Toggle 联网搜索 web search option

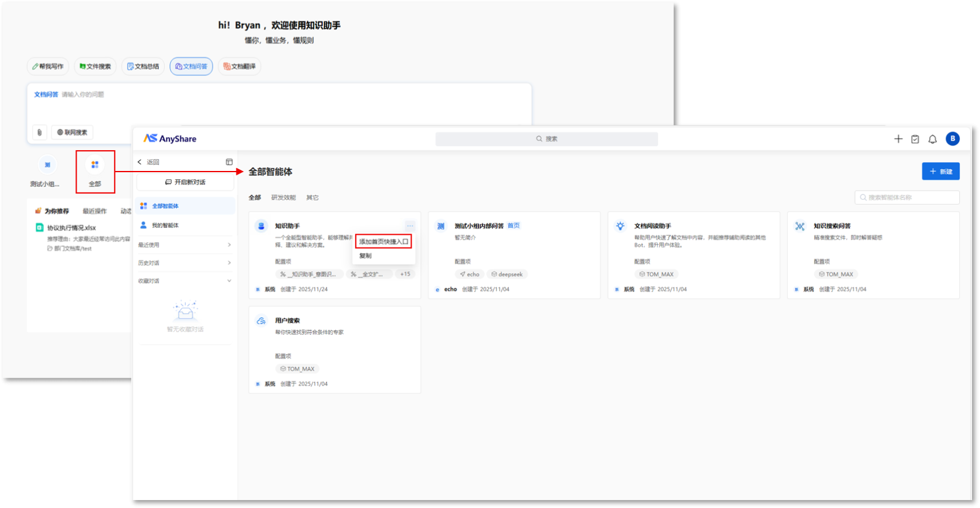pos(72,132)
